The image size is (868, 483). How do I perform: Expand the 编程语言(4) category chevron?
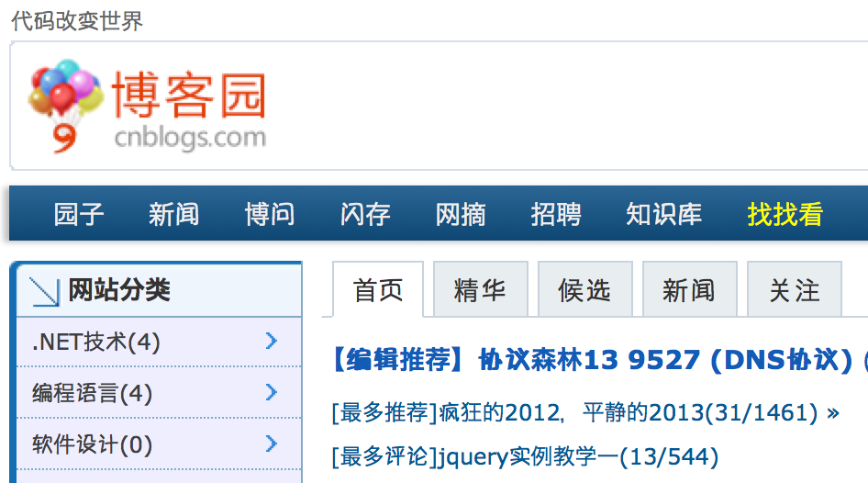[271, 392]
